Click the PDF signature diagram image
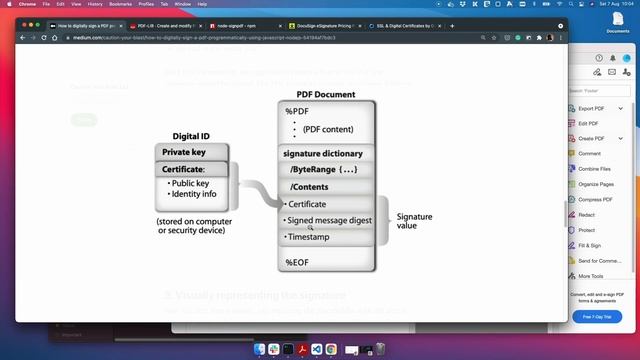 click(x=294, y=181)
